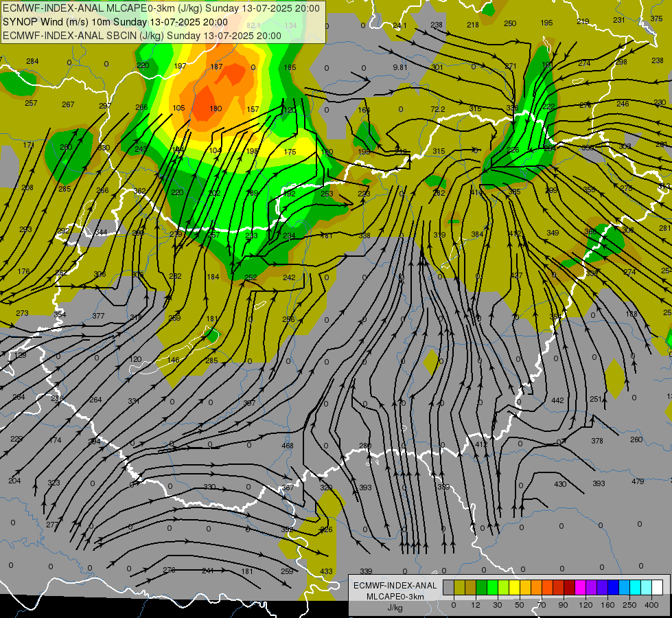
Task: Select the gray swatch in the legend
Action: point(448,587)
